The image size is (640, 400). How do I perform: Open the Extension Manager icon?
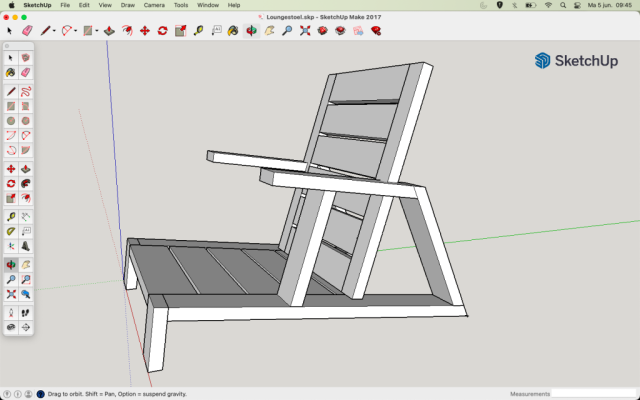click(376, 31)
